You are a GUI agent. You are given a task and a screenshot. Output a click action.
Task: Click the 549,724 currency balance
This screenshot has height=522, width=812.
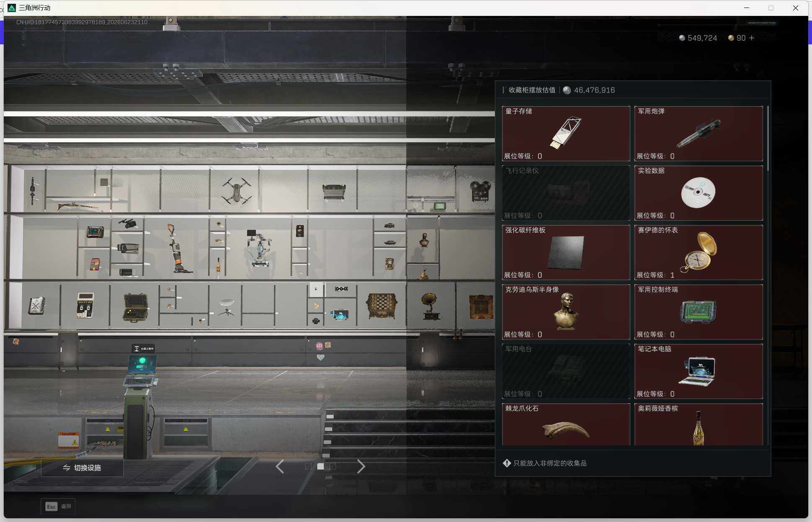pos(698,38)
